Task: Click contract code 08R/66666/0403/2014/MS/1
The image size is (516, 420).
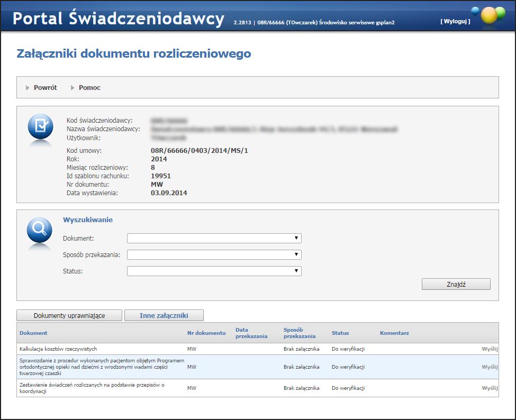Action: (x=200, y=151)
